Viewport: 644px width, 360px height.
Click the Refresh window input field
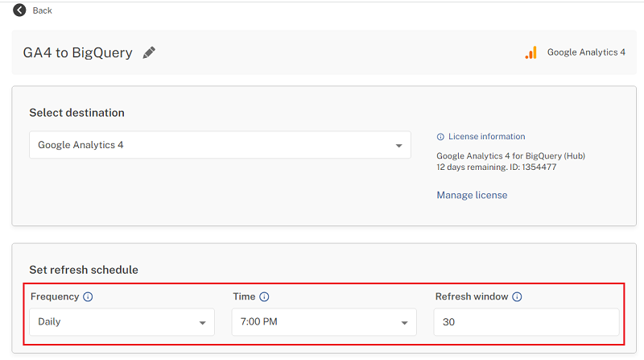[x=526, y=322]
